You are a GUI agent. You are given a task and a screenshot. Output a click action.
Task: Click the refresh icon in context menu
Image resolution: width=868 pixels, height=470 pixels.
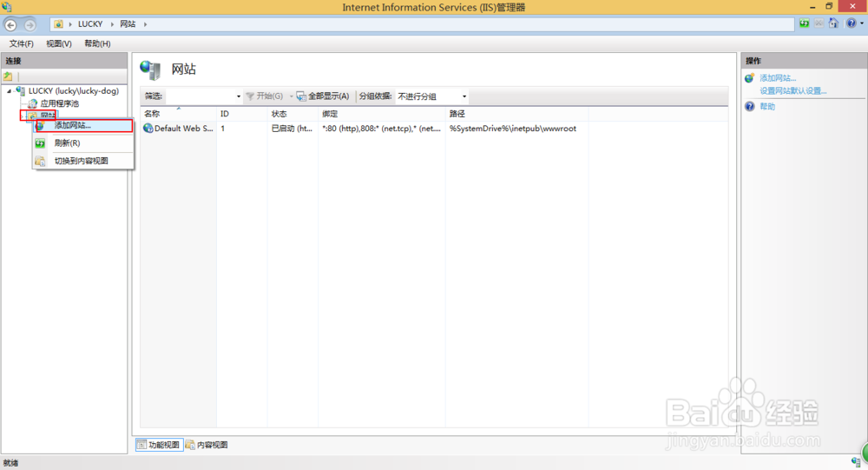click(40, 143)
